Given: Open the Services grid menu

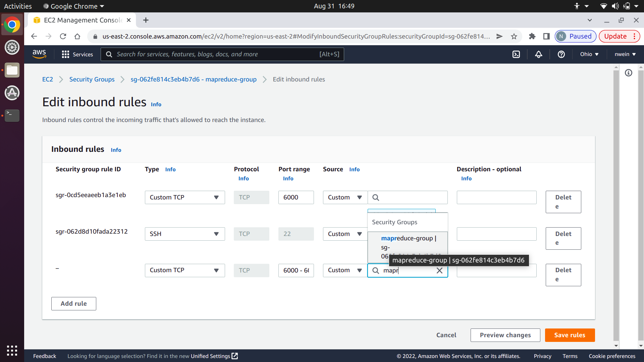Looking at the screenshot, I should coord(77,54).
